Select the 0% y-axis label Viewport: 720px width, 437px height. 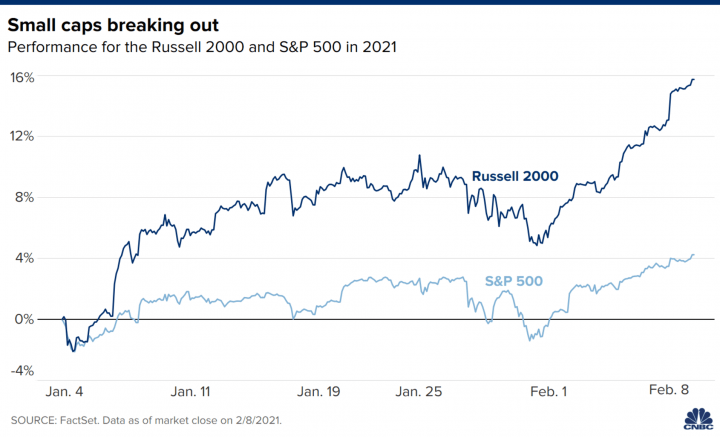point(25,319)
